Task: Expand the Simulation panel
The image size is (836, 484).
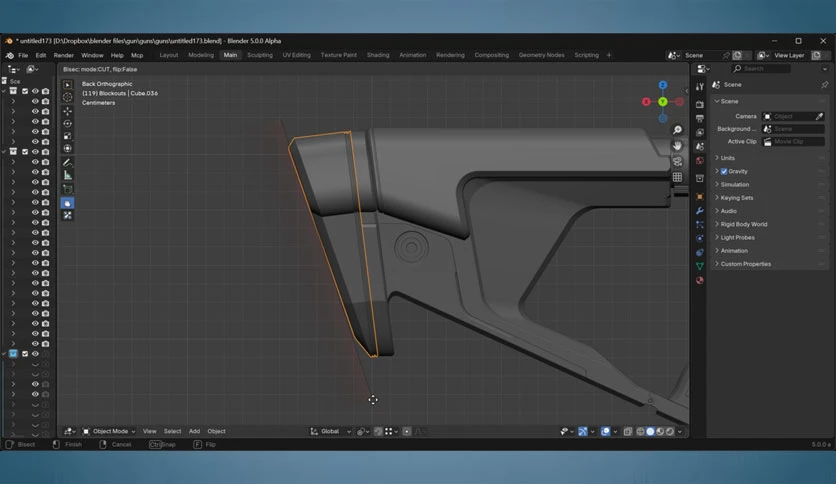Action: pos(769,184)
